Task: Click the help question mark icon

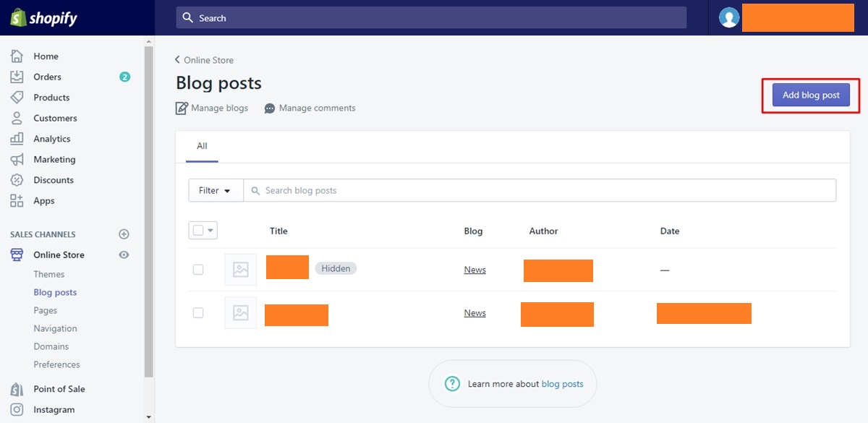Action: pyautogui.click(x=452, y=384)
